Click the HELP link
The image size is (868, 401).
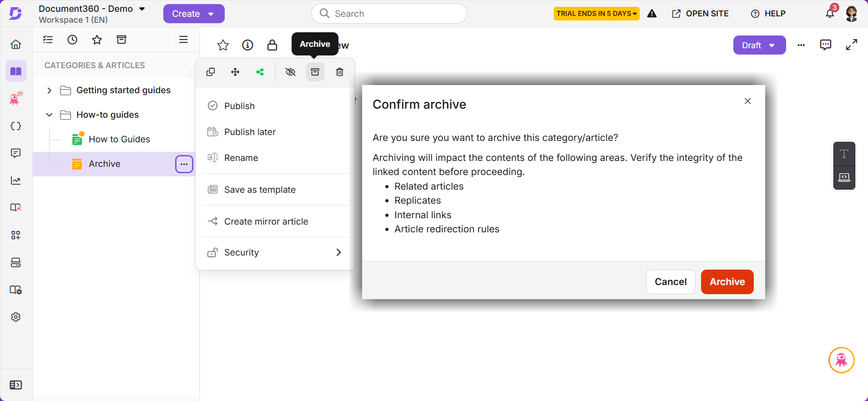[x=768, y=14]
